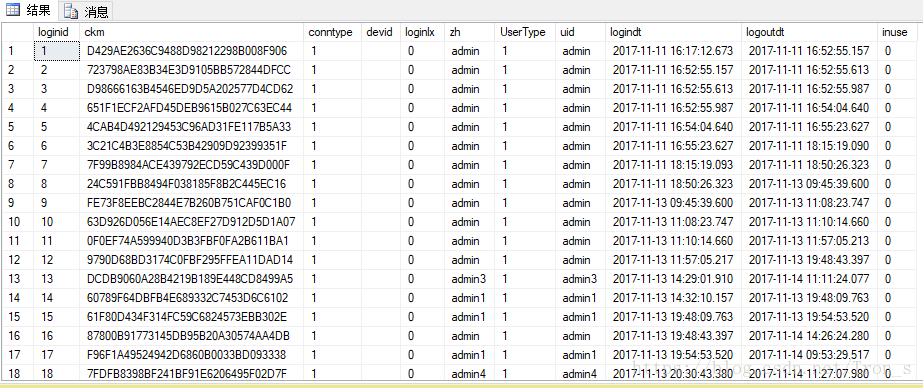The image size is (923, 388).
Task: Click logindt cell 2017-11-13 14:32:10.157
Action: click(673, 298)
